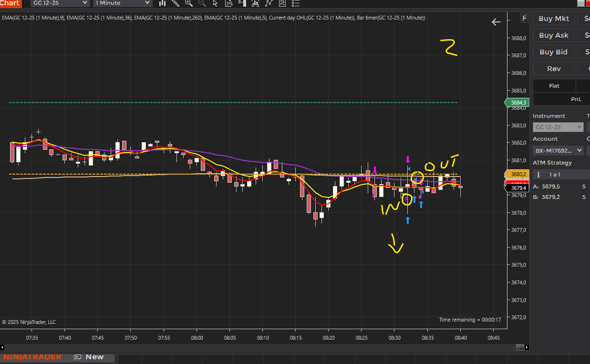This screenshot has width=590, height=364.
Task: Click the black 3679,4 price marker
Action: pos(516,188)
